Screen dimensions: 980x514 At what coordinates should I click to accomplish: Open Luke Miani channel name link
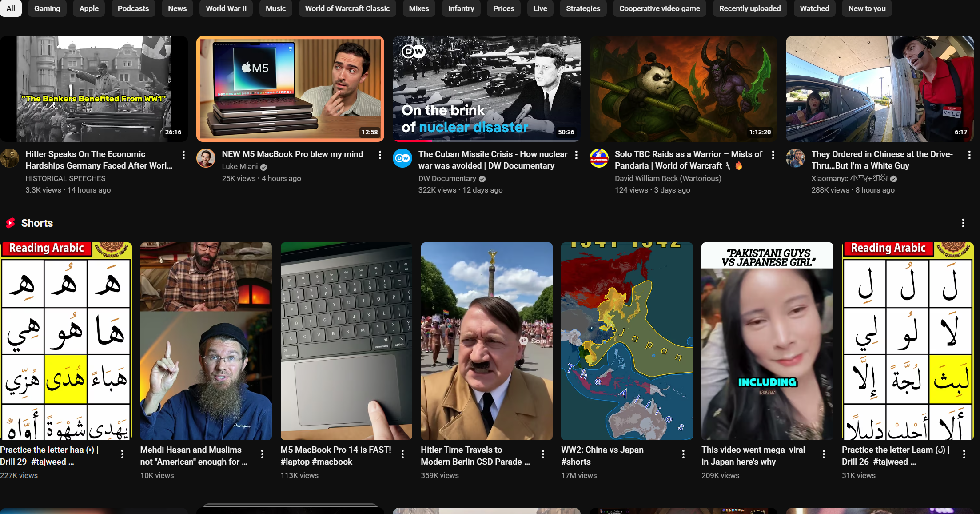[240, 166]
